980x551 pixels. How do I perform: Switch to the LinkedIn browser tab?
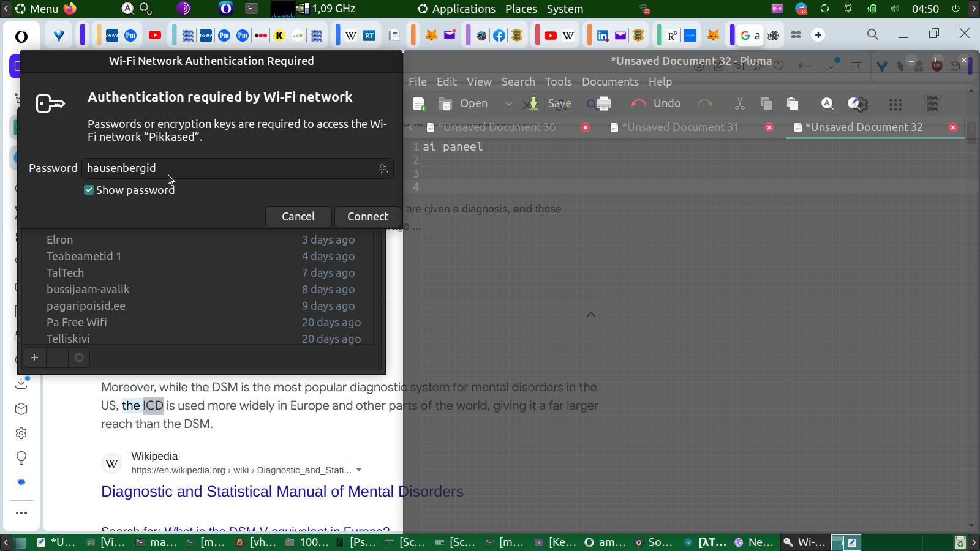pos(603,35)
